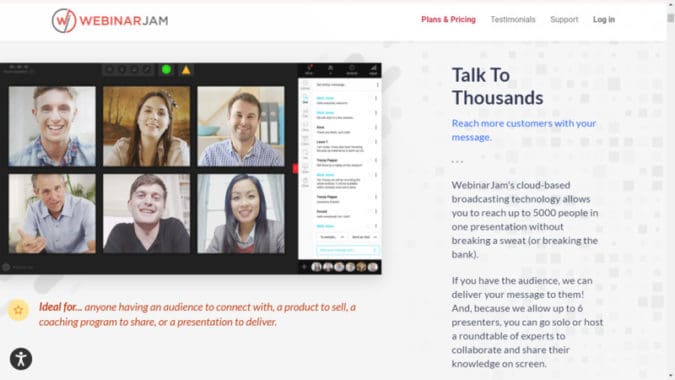This screenshot has height=380, width=675.
Task: Open the Support page
Action: [564, 19]
